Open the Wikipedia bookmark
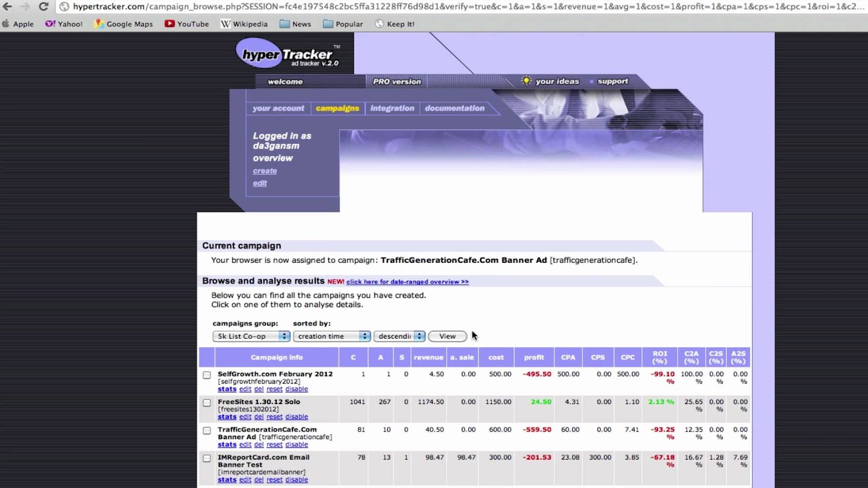This screenshot has height=488, width=868. pos(244,24)
